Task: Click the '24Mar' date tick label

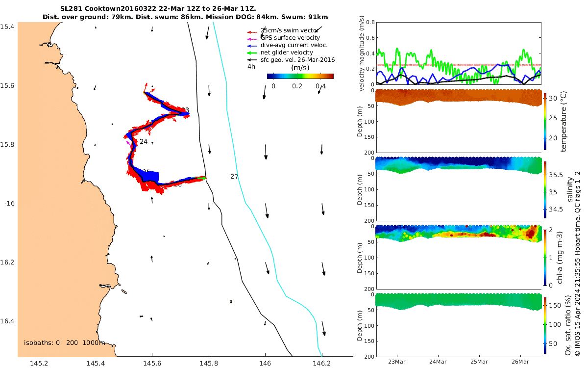Action: point(438,362)
